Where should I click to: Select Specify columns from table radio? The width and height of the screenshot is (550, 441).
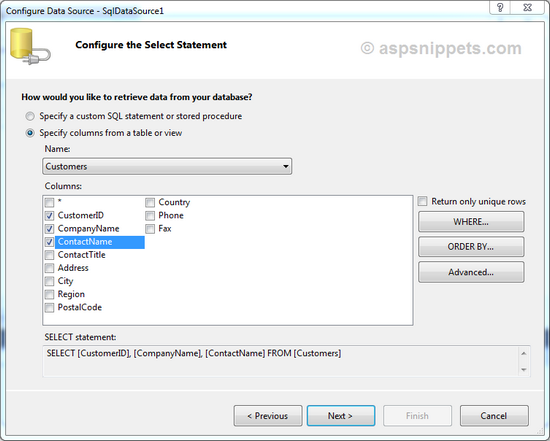tap(30, 133)
